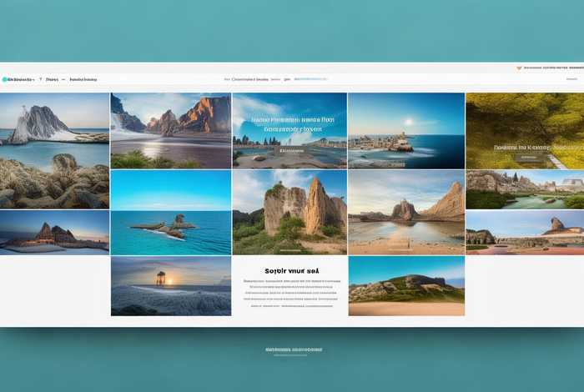584x392 pixels.
Task: Click the center search field in the header
Action: point(250,79)
